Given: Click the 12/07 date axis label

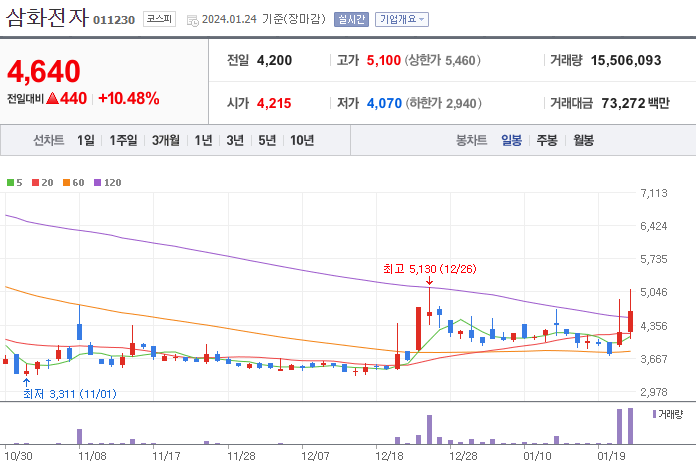Looking at the screenshot, I should pyautogui.click(x=315, y=456).
